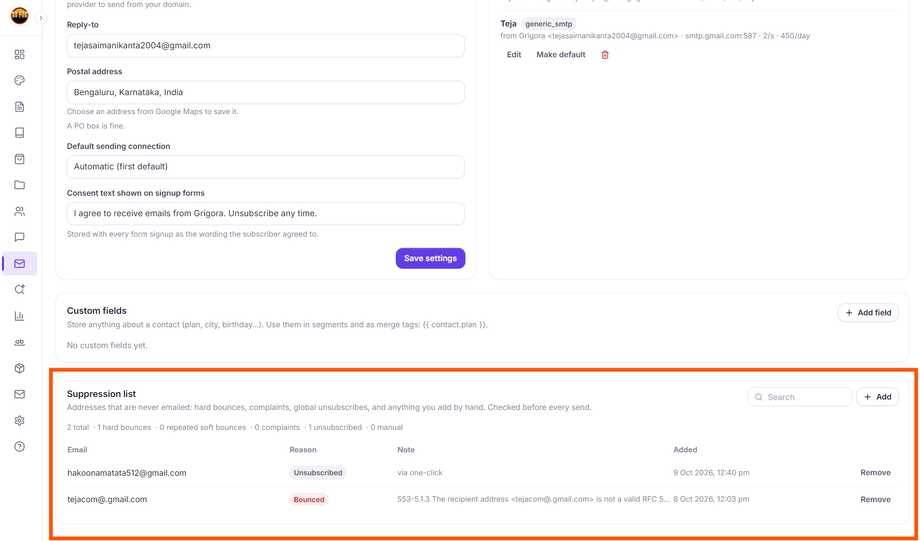920x541 pixels.
Task: Open the dashboard grid icon in sidebar
Action: (x=19, y=55)
